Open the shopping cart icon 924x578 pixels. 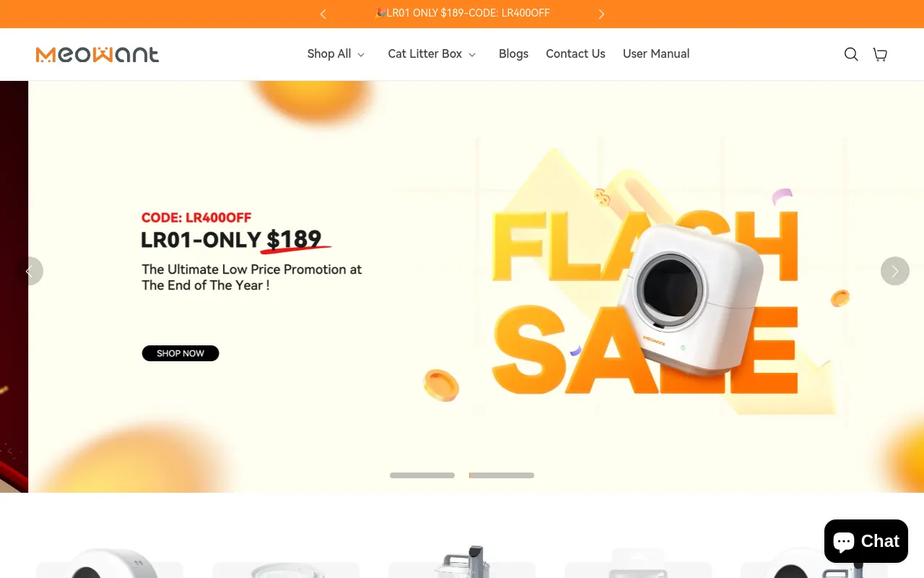tap(880, 54)
